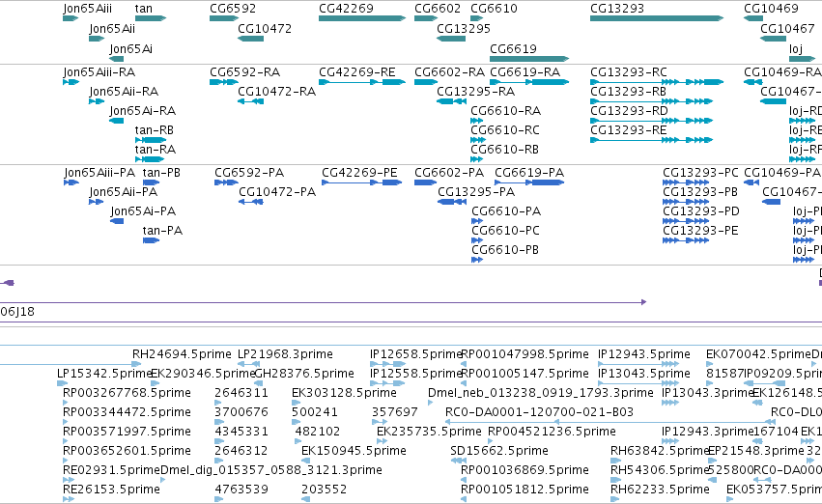822x504 pixels.
Task: Select the CG6610-RB transcript
Action: (x=504, y=150)
